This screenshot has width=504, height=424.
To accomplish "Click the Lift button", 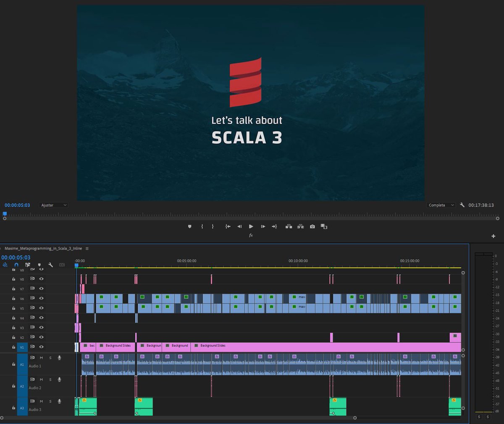I will tap(289, 226).
